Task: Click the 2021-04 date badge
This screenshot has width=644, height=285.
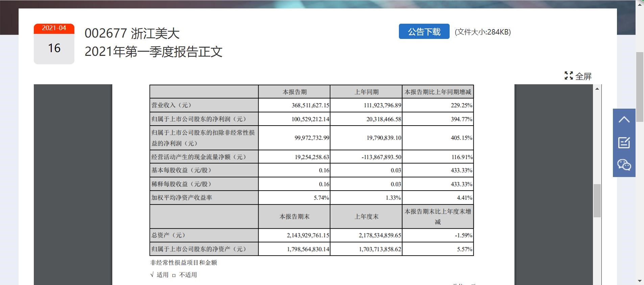Action: point(54,28)
